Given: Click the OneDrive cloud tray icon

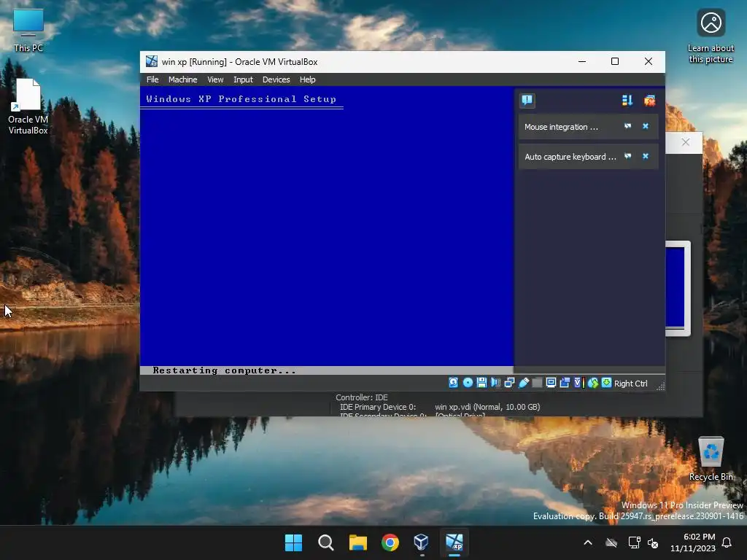Looking at the screenshot, I should pos(611,542).
